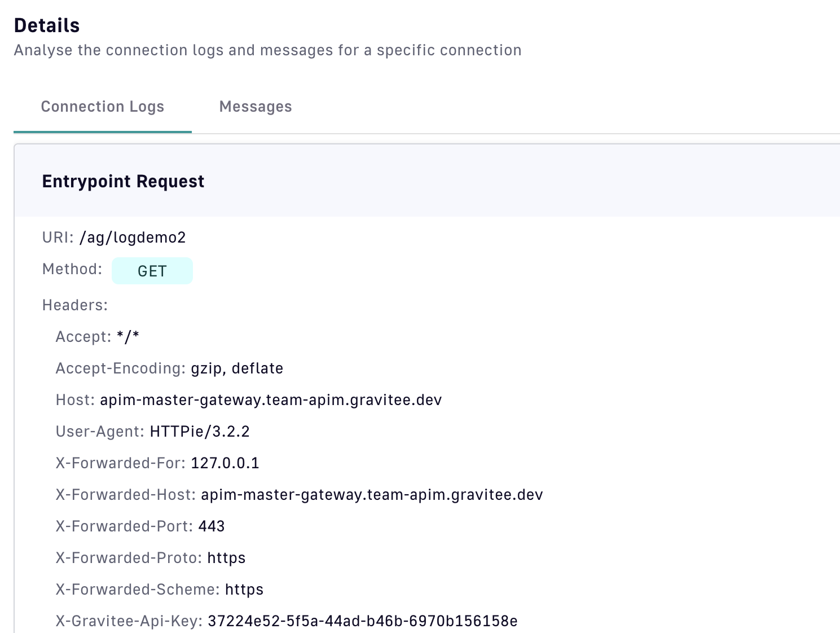
Task: Click the X-Forwarded-Proto https value
Action: point(226,558)
